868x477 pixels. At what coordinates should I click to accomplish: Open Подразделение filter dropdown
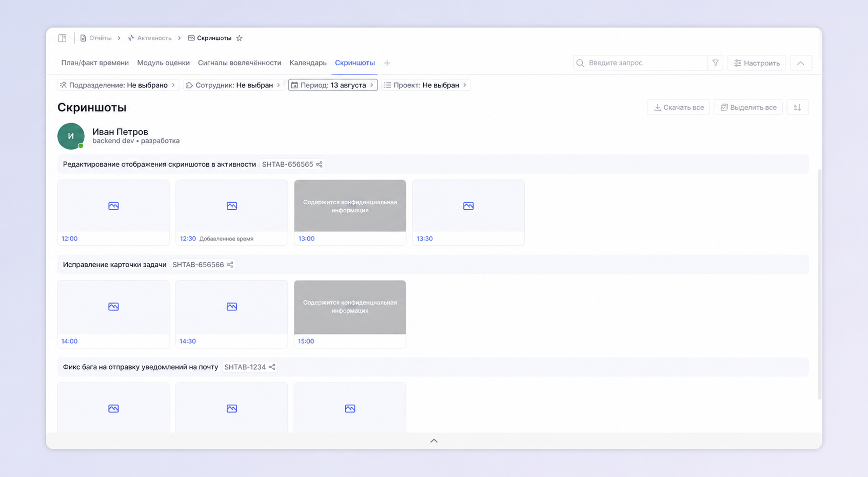pos(118,85)
